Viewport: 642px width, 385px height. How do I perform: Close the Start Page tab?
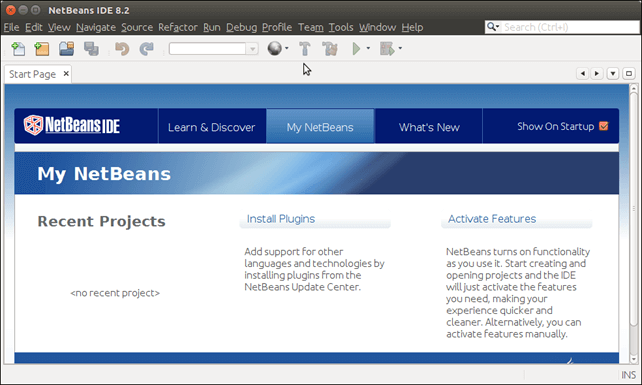pos(66,74)
